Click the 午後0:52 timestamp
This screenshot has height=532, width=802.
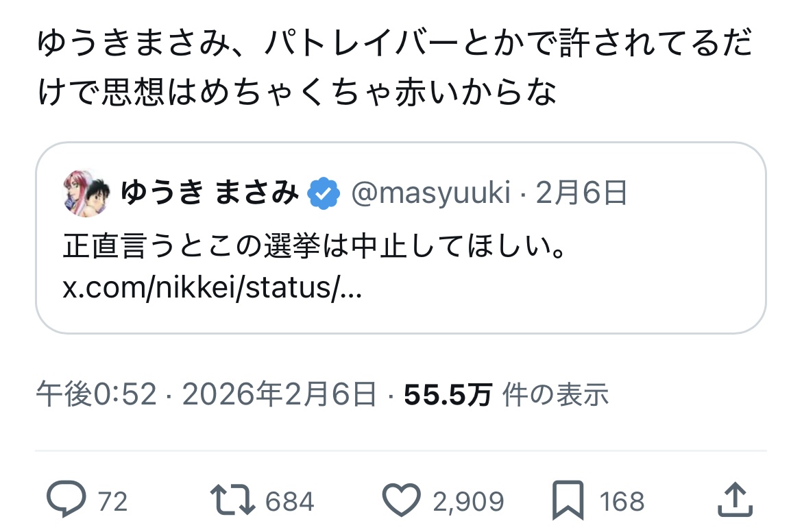(x=96, y=394)
